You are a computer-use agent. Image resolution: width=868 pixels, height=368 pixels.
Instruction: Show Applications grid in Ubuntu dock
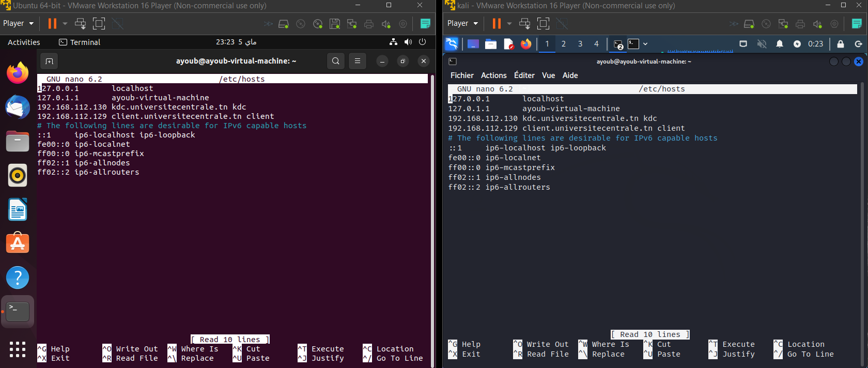click(x=18, y=349)
